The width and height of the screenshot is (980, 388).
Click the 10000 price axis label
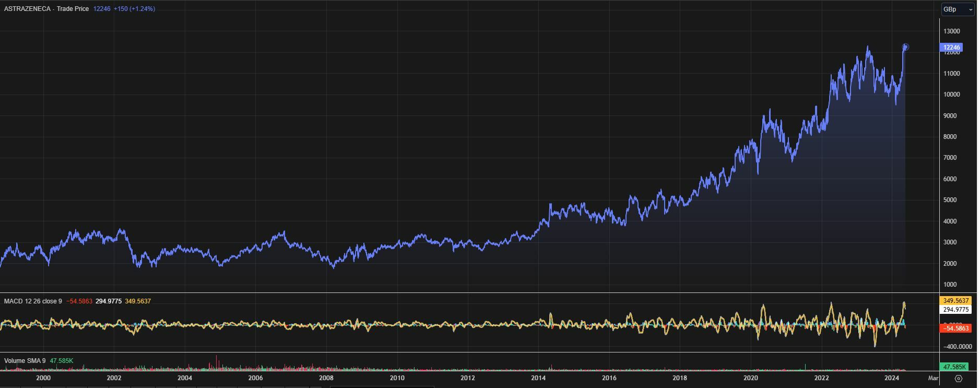951,95
